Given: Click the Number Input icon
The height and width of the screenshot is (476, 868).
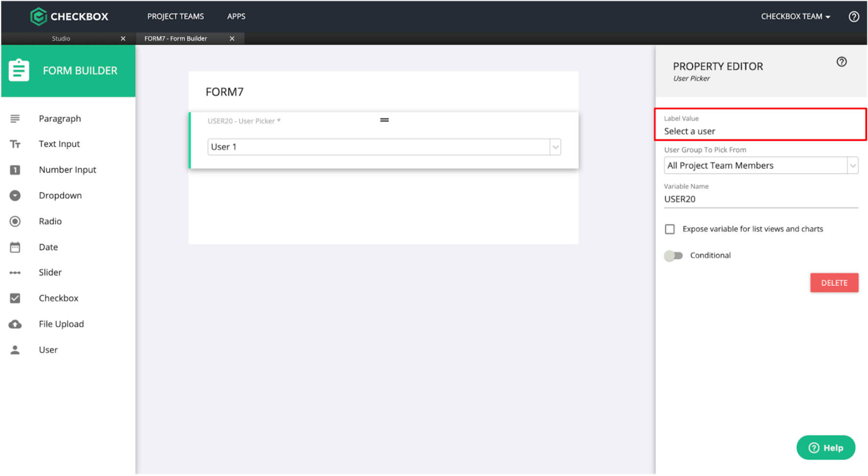Looking at the screenshot, I should [15, 170].
